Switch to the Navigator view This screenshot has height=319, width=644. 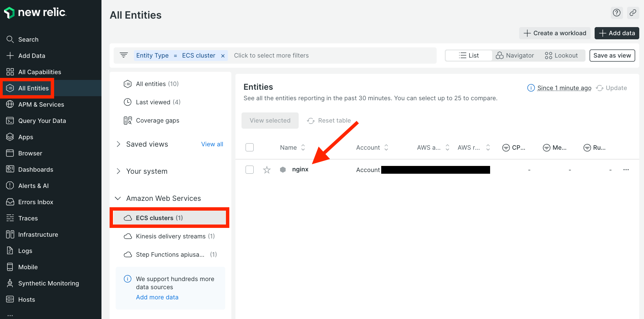coord(515,55)
